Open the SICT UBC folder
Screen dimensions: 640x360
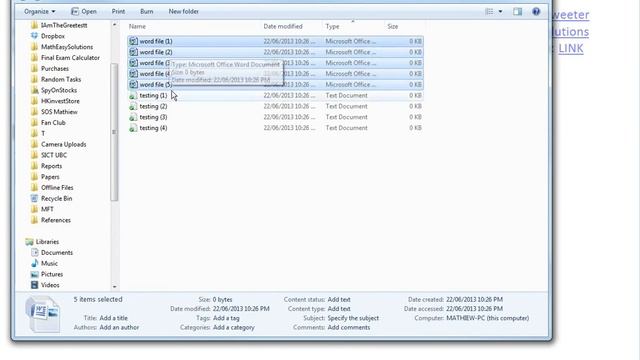pyautogui.click(x=53, y=155)
